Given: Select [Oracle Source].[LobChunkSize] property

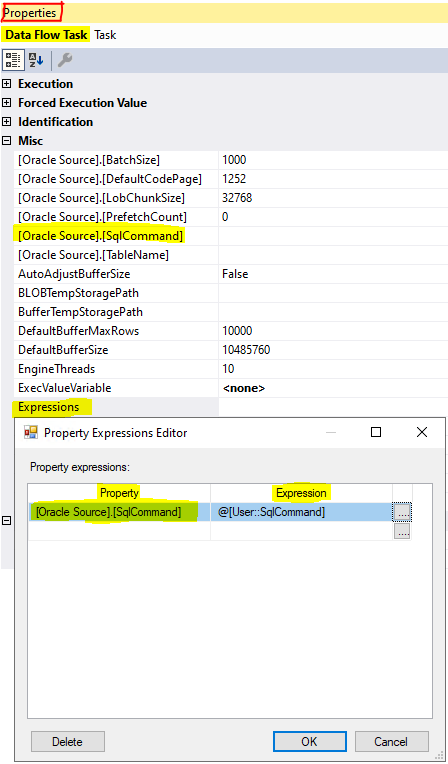Looking at the screenshot, I should (x=101, y=198).
